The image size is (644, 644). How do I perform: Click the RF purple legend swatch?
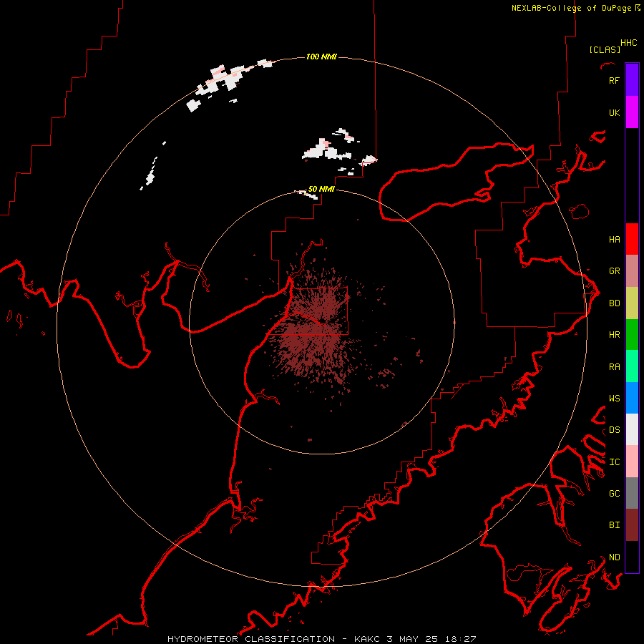tap(632, 80)
